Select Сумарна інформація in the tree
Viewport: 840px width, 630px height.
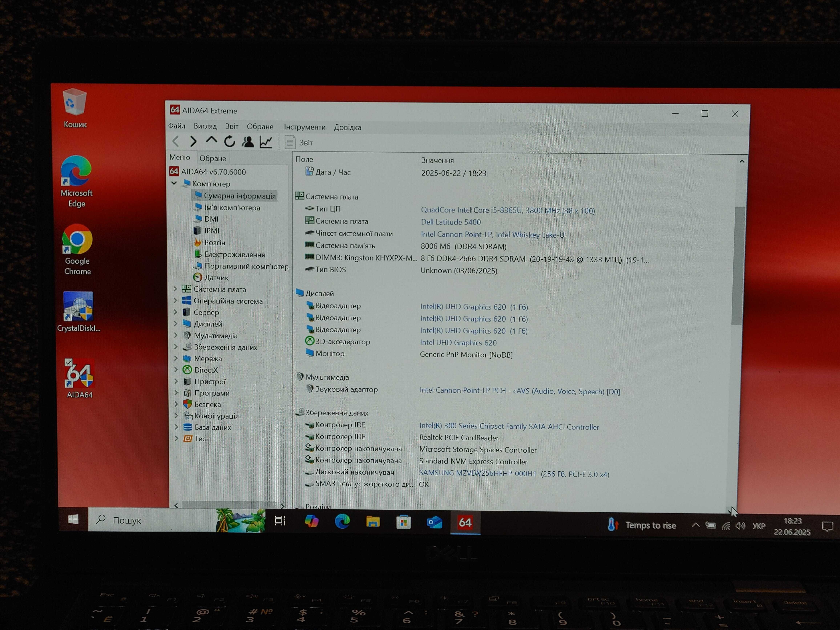[235, 196]
